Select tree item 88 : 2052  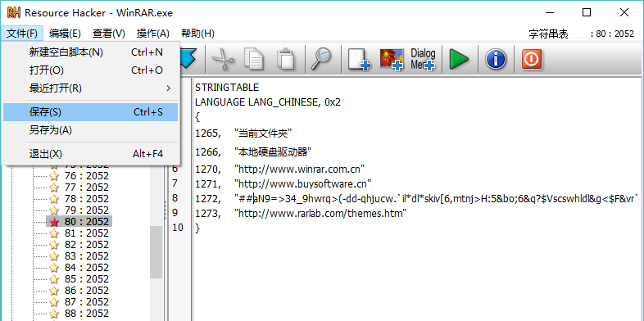(x=86, y=314)
